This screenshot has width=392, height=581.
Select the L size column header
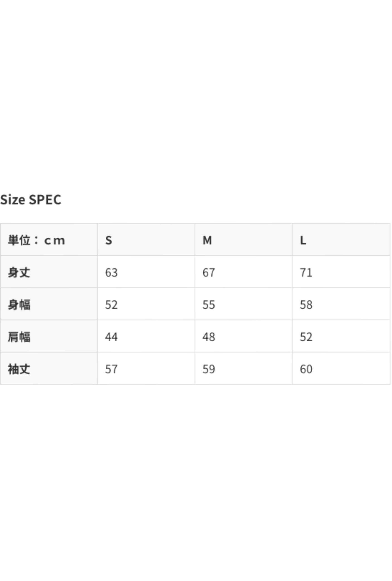click(303, 240)
